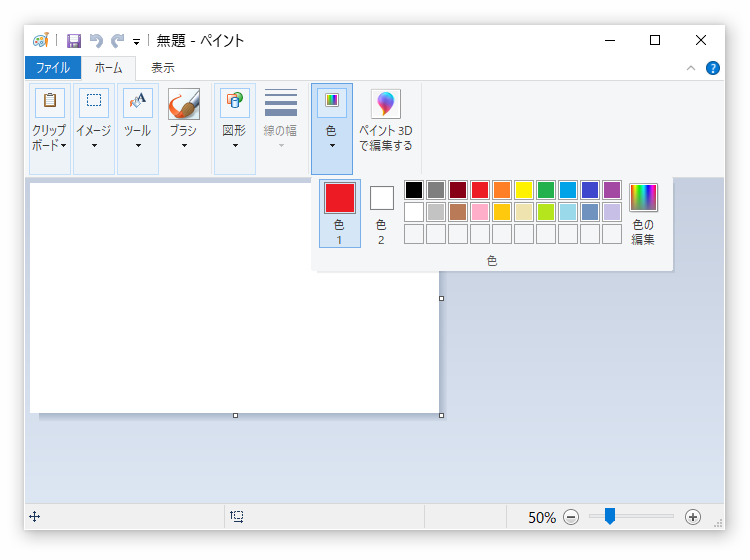Click the ツール group icon
This screenshot has height=560, width=750.
(138, 102)
